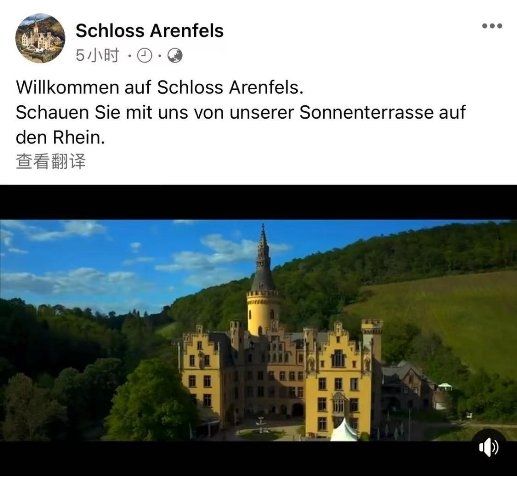The height and width of the screenshot is (488, 517).
Task: Open the Schloss Arenfels profile picture
Action: (x=40, y=38)
